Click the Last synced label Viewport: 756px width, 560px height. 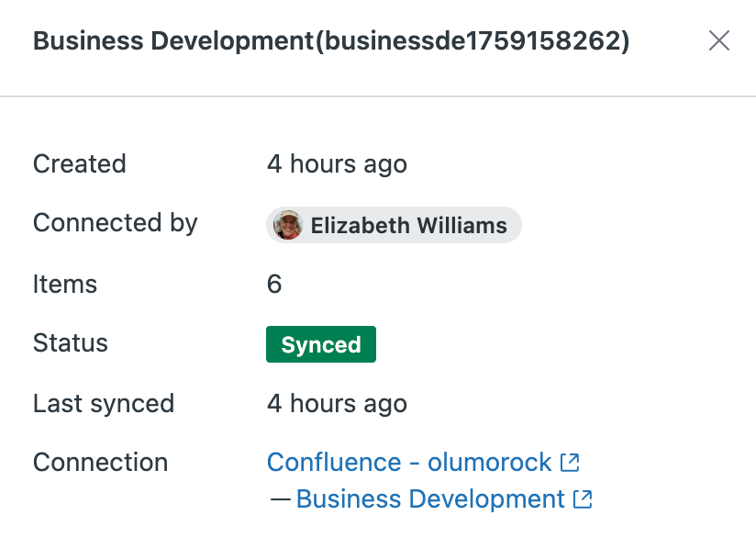104,403
